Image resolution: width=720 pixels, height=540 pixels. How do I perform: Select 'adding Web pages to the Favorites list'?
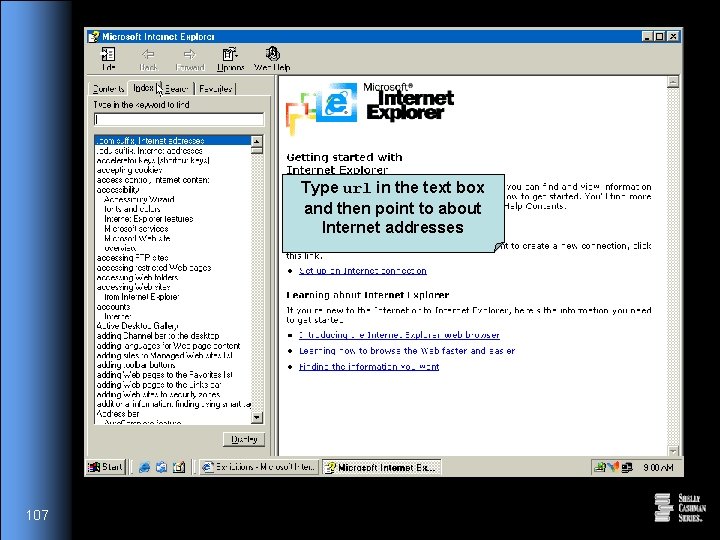(x=164, y=375)
